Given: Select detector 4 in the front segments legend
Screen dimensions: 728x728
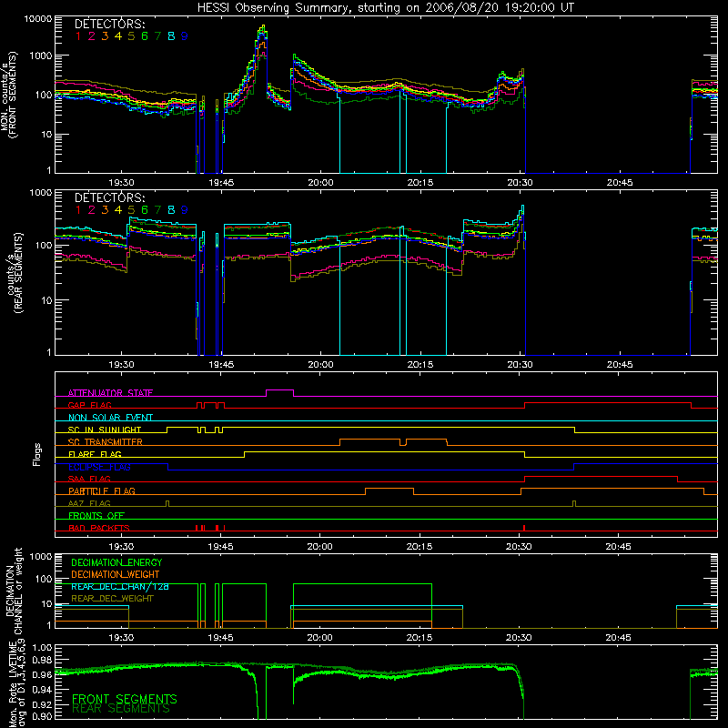Looking at the screenshot, I should coord(118,36).
